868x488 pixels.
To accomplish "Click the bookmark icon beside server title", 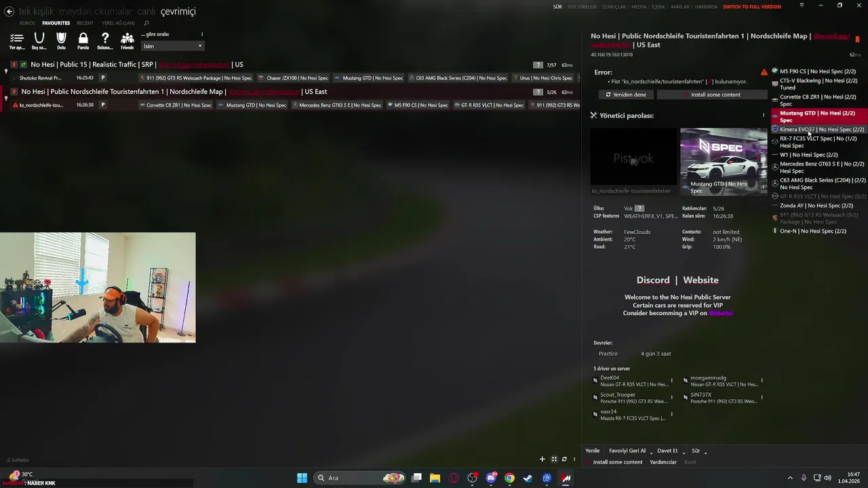I will (857, 40).
